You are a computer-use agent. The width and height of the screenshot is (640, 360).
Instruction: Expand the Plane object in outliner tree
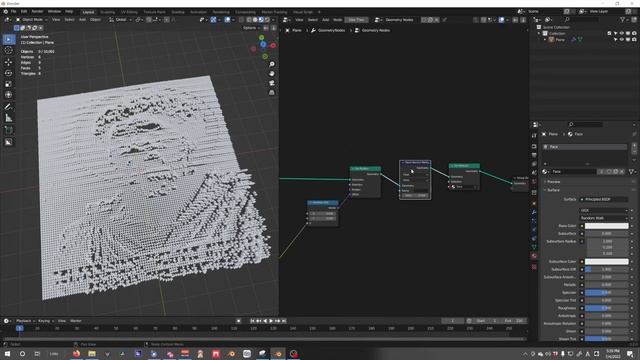[x=545, y=40]
